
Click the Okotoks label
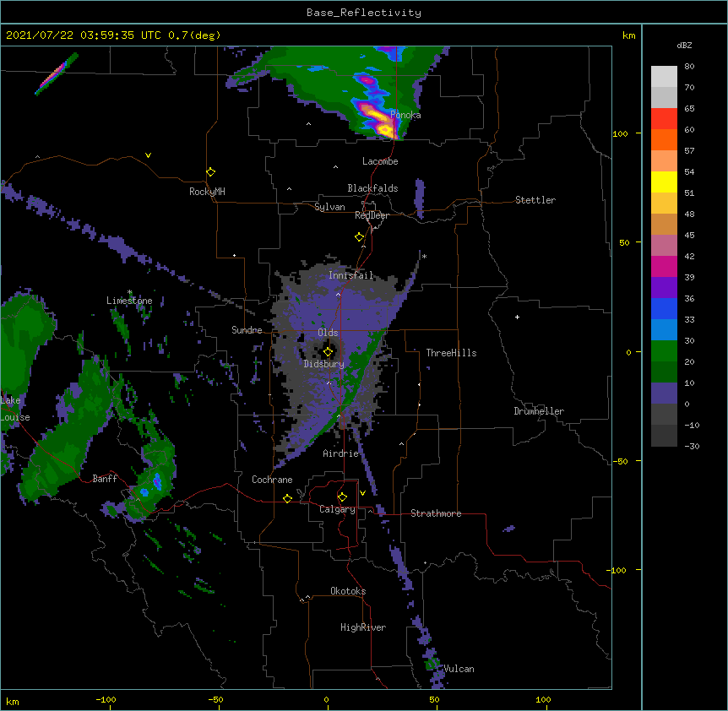click(x=348, y=591)
